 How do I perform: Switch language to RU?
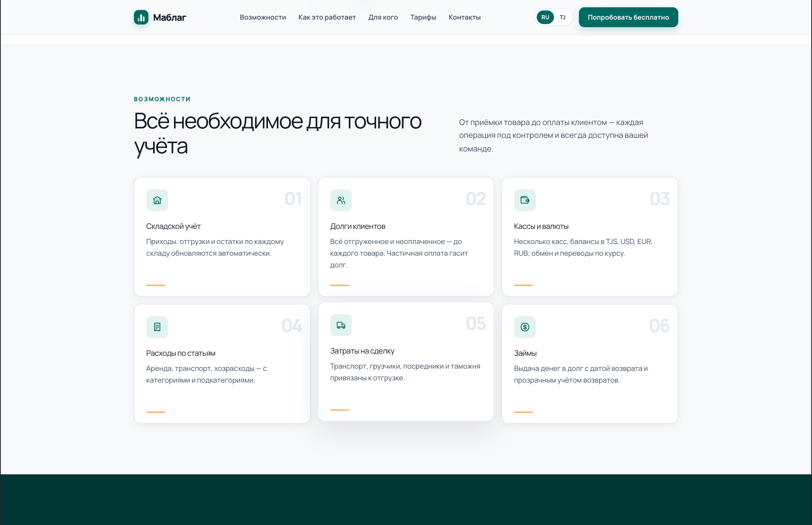click(545, 17)
